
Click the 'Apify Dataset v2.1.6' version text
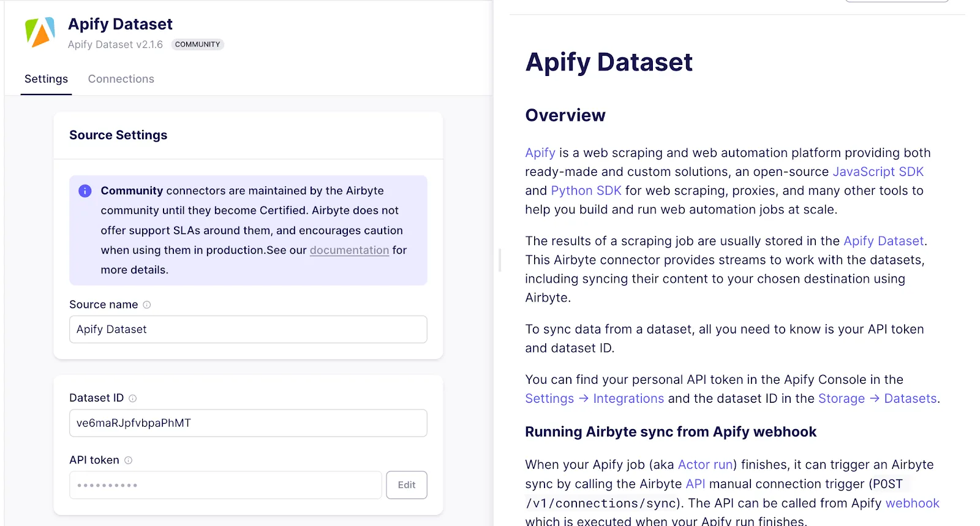coord(115,45)
